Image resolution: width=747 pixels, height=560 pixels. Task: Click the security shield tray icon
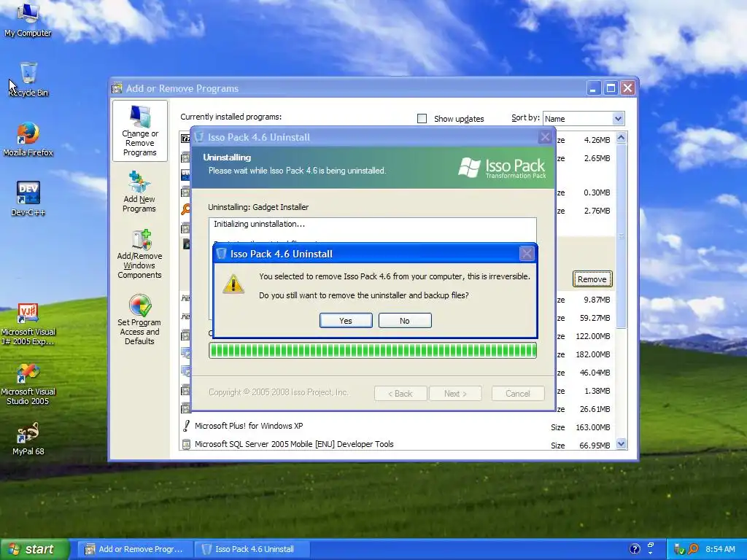(x=679, y=549)
